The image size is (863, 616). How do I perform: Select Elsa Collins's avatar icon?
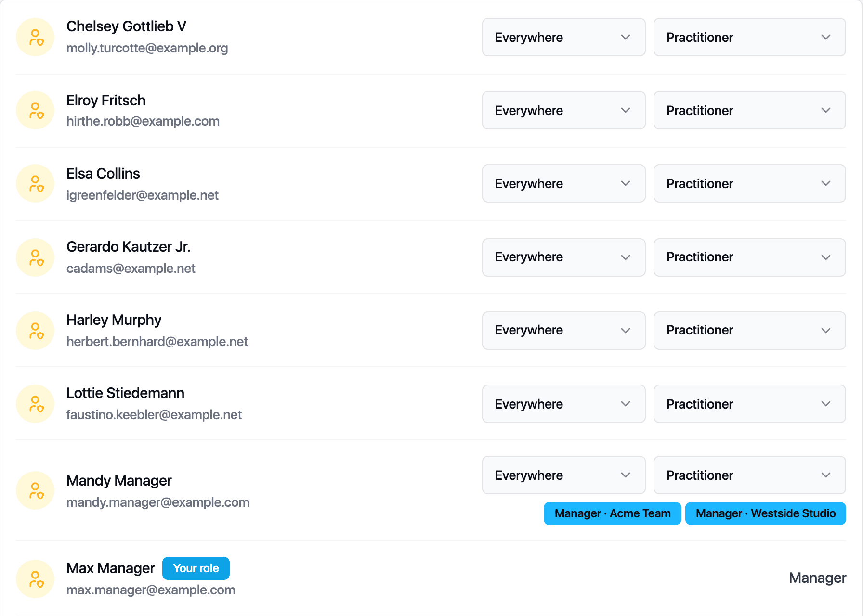click(x=35, y=183)
